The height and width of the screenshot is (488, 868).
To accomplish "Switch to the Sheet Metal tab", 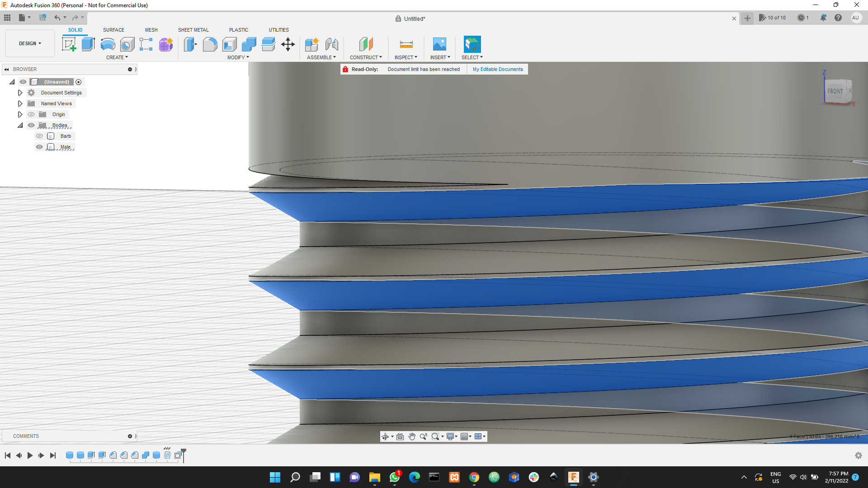I will (x=193, y=30).
